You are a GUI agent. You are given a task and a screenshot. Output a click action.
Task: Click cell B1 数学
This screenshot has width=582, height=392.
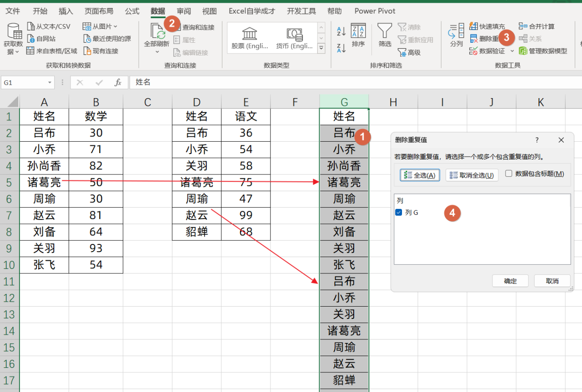coord(96,117)
